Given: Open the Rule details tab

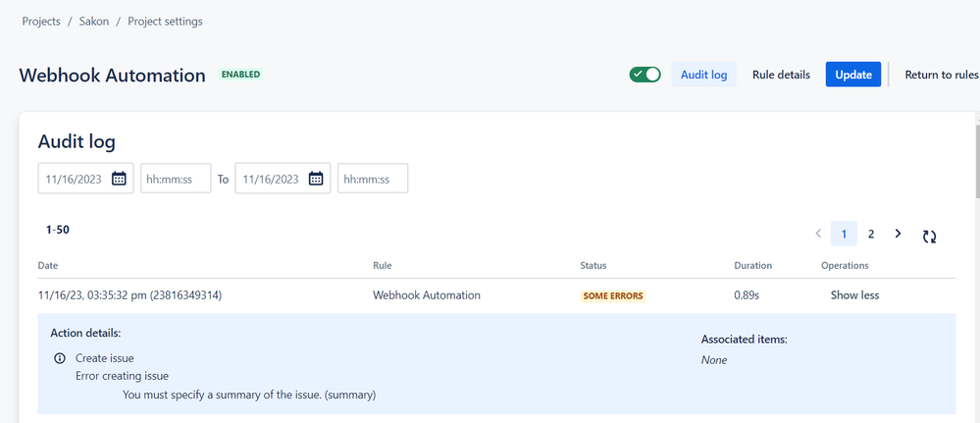Looking at the screenshot, I should pos(781,75).
